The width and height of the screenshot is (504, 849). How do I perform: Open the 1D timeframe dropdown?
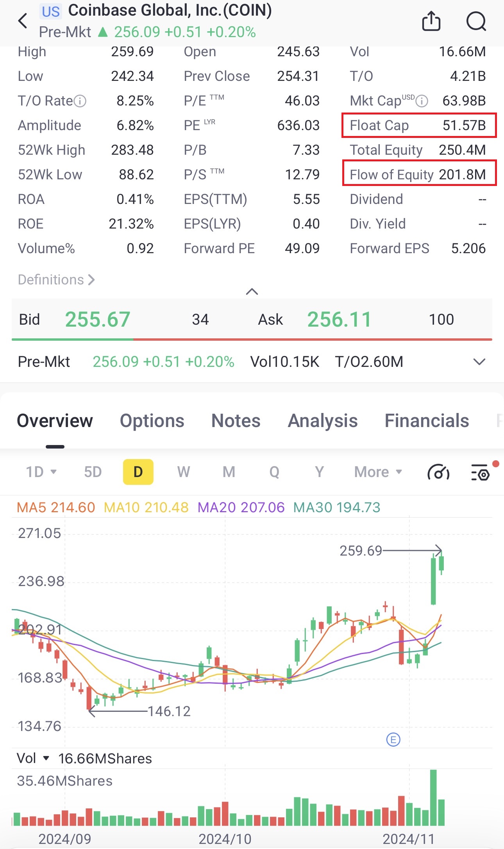click(41, 472)
